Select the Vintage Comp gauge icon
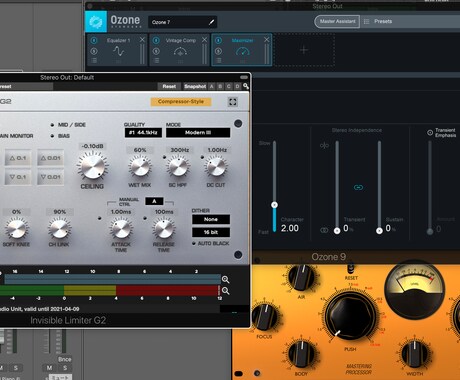Image resolution: width=460 pixels, height=380 pixels. click(x=180, y=51)
